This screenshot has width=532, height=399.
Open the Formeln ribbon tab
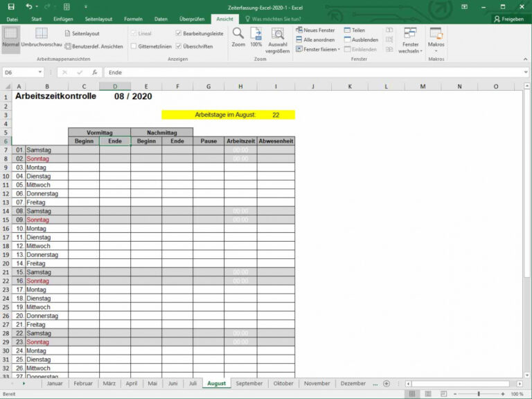click(133, 19)
